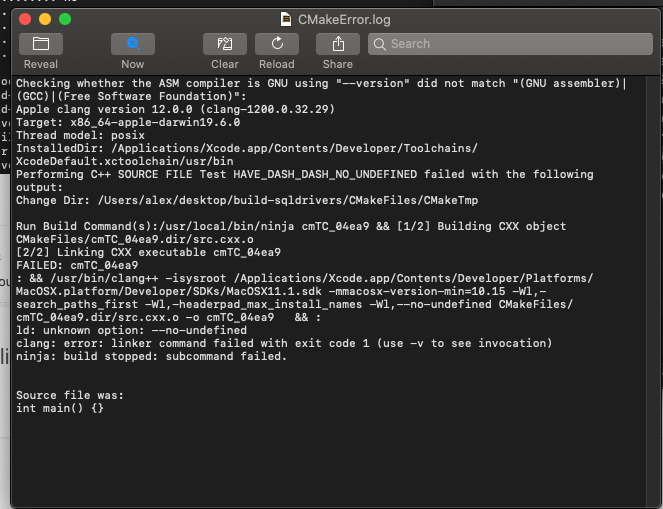This screenshot has width=663, height=509.
Task: Minimize the window with yellow button
Action: coord(45,19)
